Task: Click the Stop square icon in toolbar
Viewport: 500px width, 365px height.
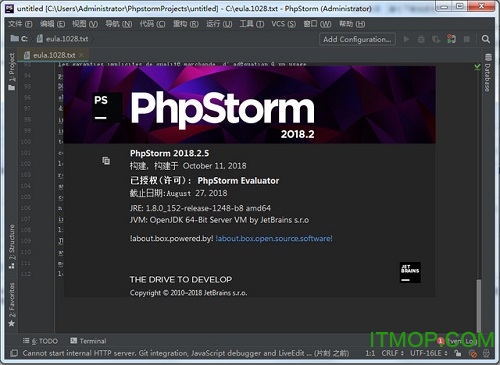Action: coord(467,39)
